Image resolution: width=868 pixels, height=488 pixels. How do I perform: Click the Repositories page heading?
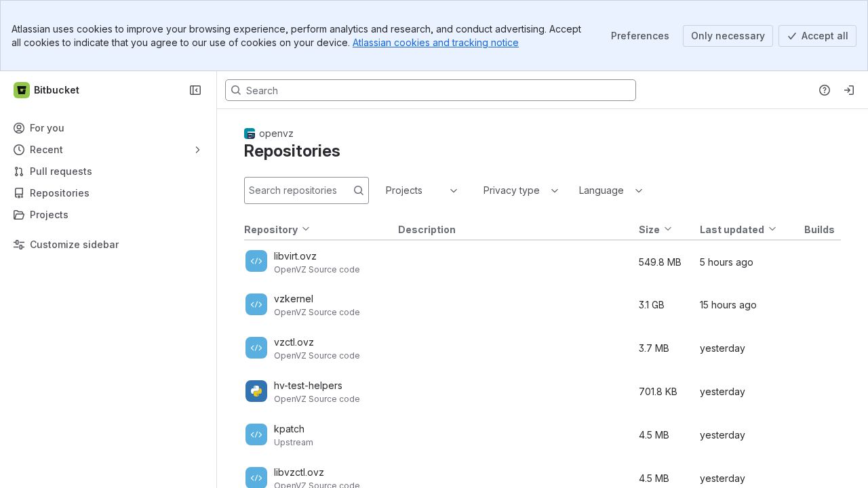click(292, 151)
